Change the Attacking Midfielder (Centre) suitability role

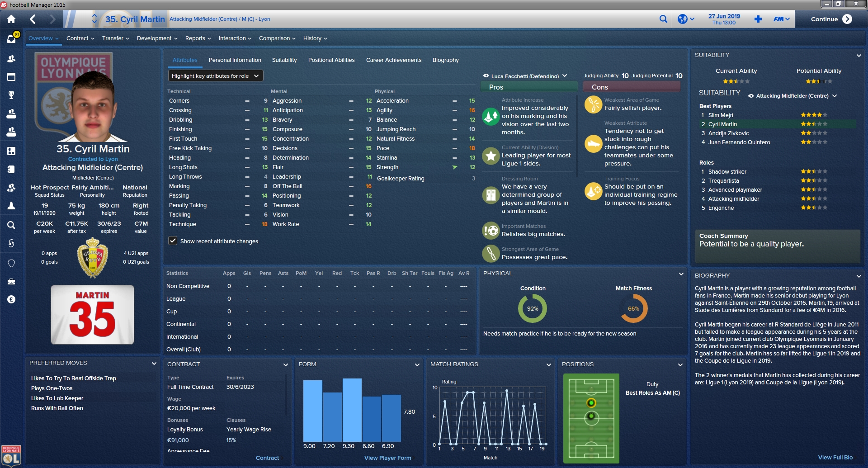pos(792,96)
